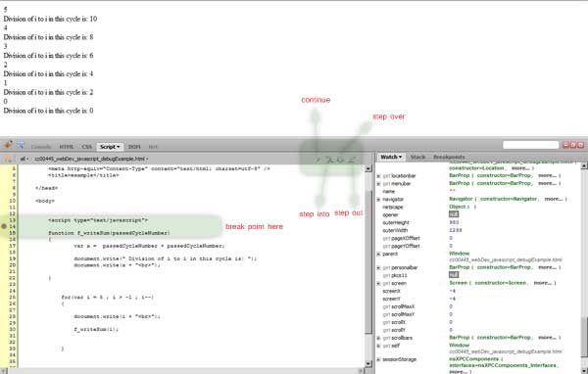Screen dimensions: 588x374
Task: Select the netscape property name
Action: point(393,207)
